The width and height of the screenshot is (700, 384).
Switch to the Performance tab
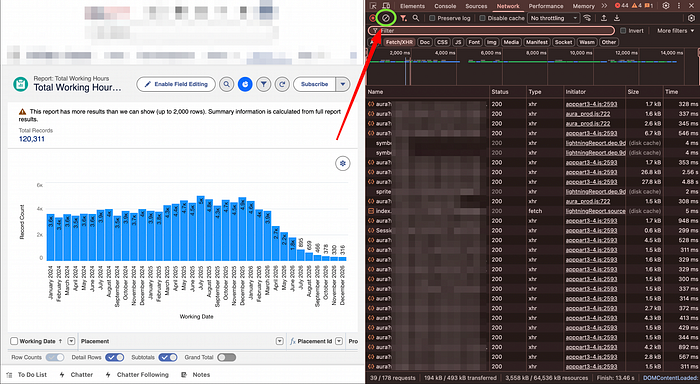pos(546,6)
